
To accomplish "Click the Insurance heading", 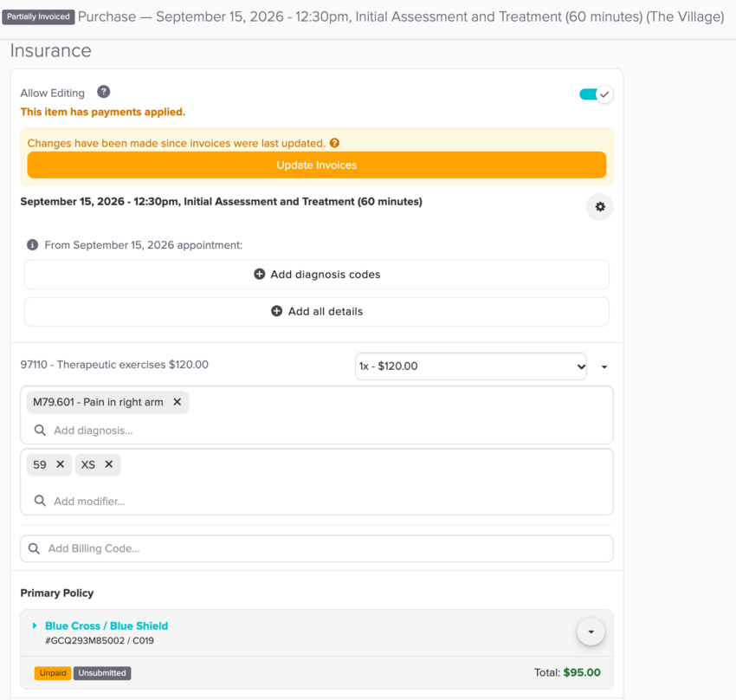I will pyautogui.click(x=51, y=51).
